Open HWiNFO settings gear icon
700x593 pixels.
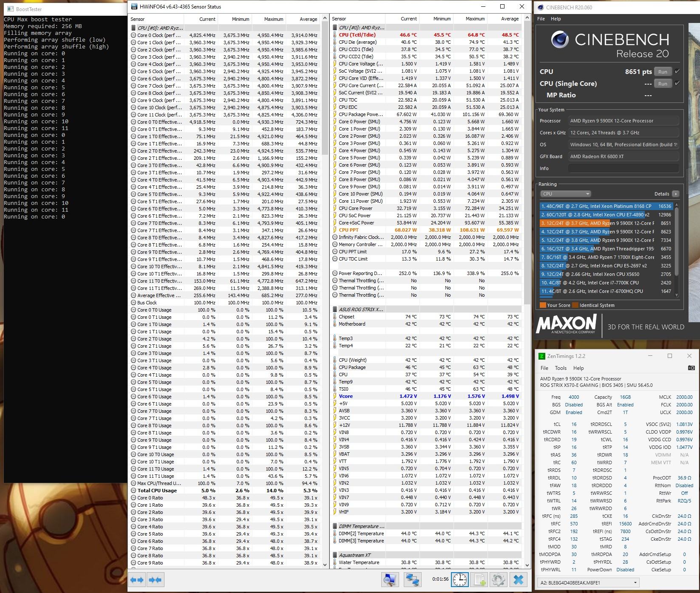[x=498, y=580]
